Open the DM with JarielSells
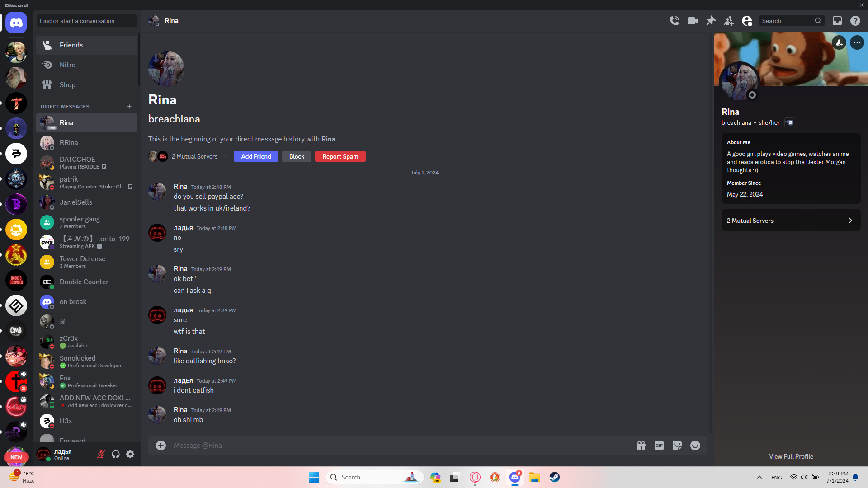 pyautogui.click(x=87, y=202)
